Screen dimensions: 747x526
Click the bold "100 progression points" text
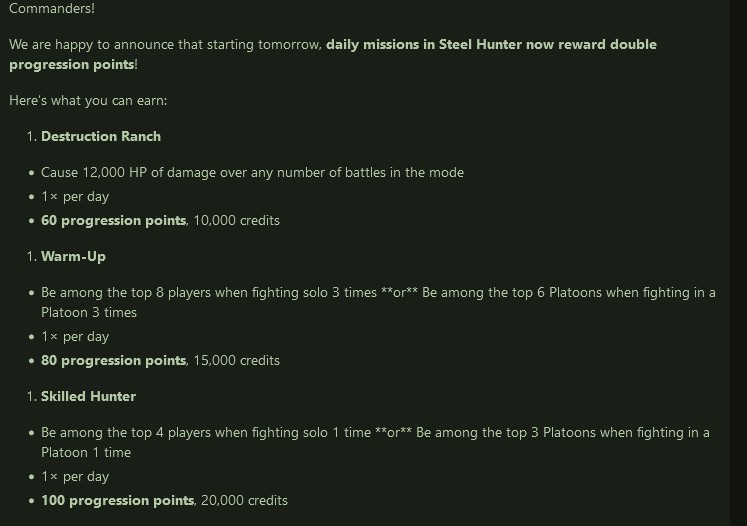pyautogui.click(x=118, y=501)
